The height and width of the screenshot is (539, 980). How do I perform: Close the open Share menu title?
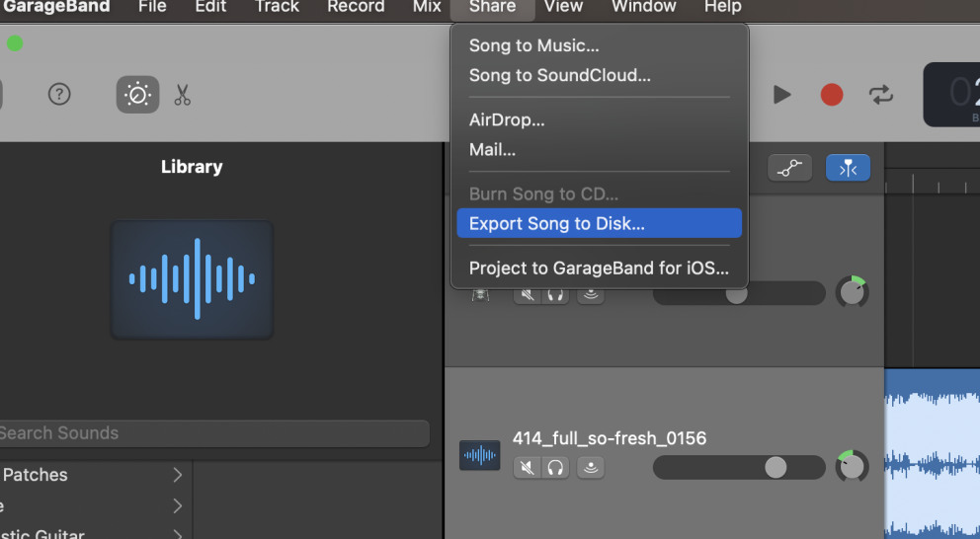click(493, 7)
